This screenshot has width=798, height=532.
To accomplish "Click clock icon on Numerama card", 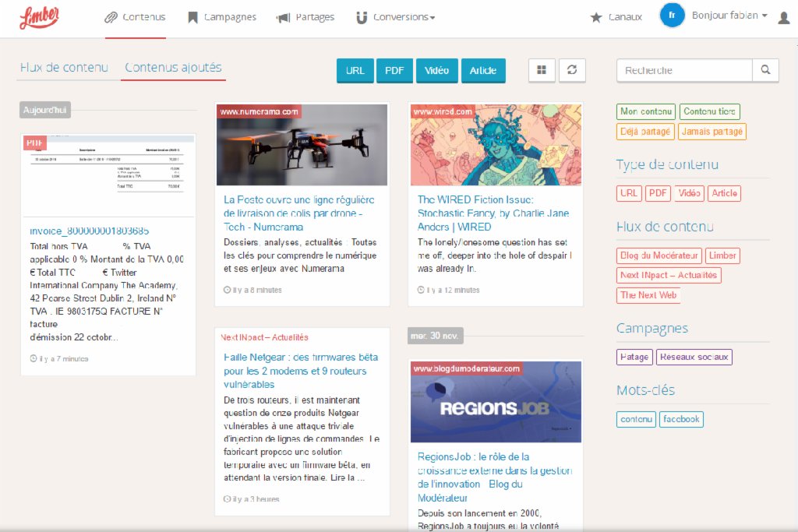I will pos(227,290).
